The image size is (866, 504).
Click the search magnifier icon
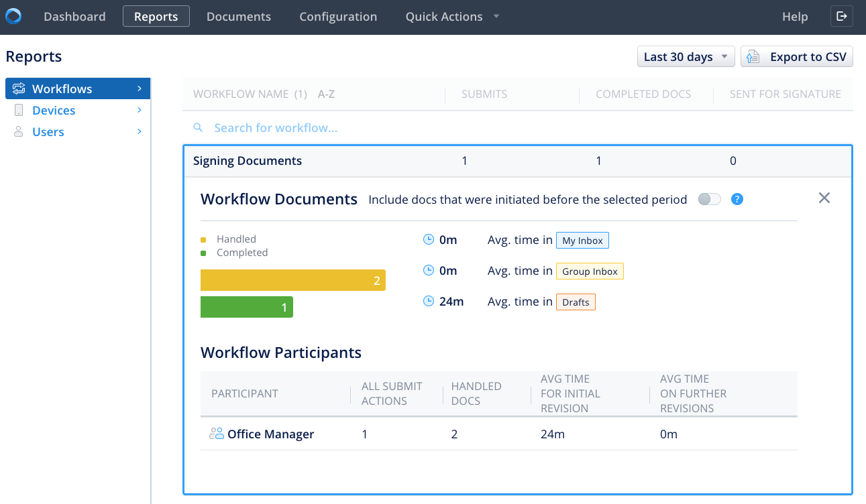[x=198, y=127]
